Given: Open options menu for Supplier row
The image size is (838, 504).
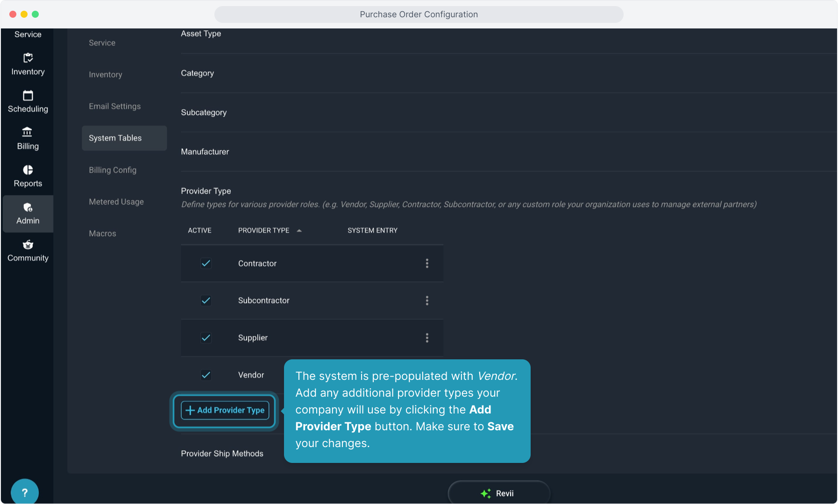Looking at the screenshot, I should [427, 338].
